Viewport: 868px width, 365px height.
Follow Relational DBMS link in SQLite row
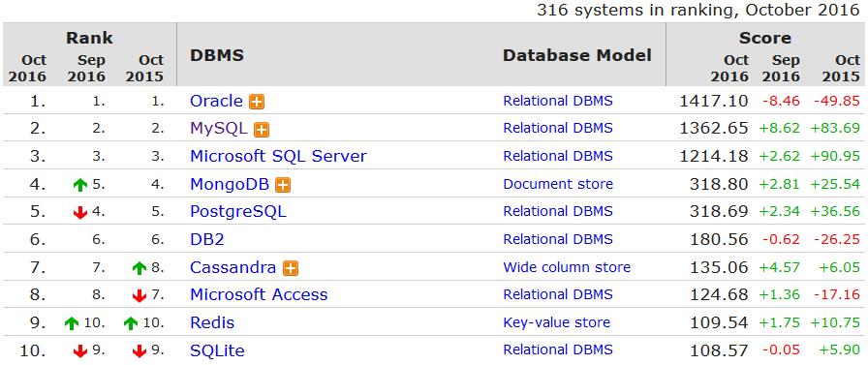coord(558,350)
